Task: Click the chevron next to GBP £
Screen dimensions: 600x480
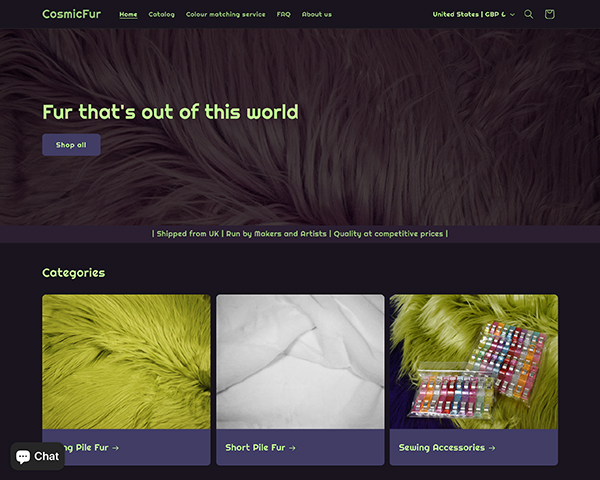Action: pos(512,15)
